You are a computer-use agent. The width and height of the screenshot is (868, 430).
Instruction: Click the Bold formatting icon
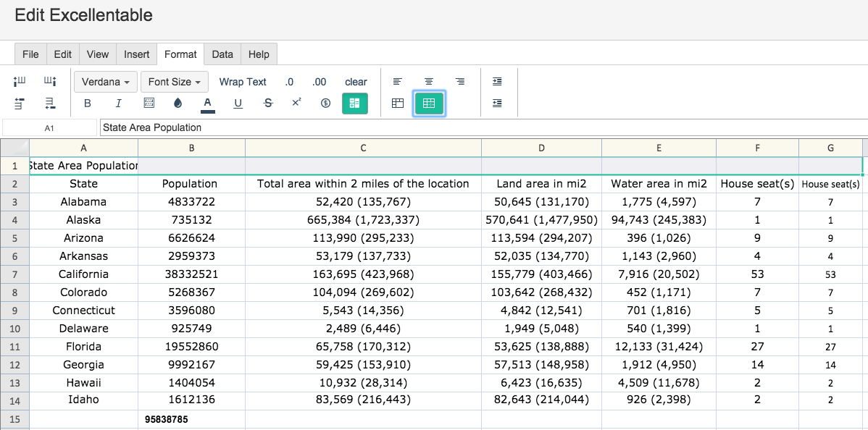[88, 103]
